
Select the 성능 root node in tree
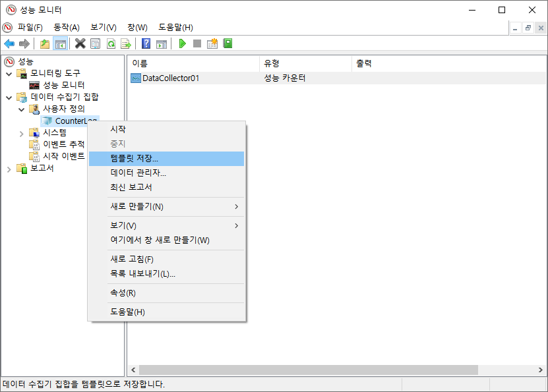click(x=26, y=61)
